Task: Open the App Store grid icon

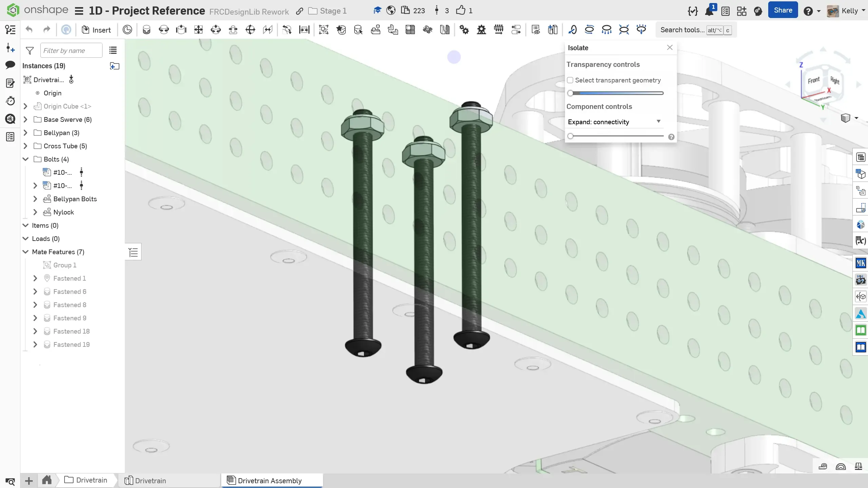Action: [x=741, y=11]
